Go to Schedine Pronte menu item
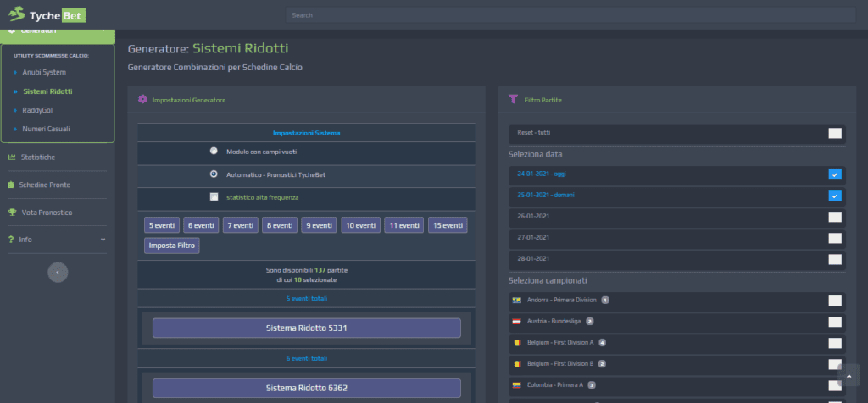The image size is (868, 403). click(x=45, y=185)
